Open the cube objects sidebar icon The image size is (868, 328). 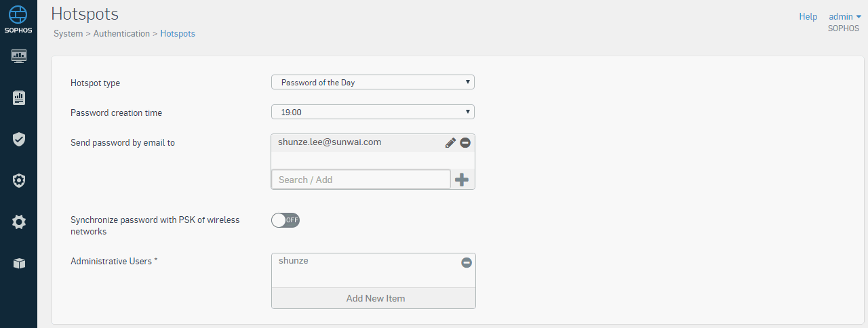click(x=19, y=263)
